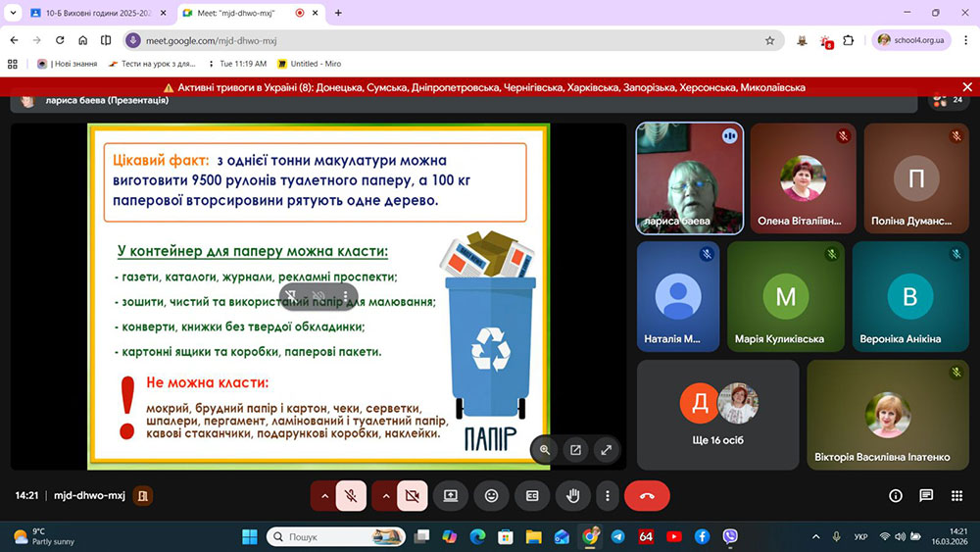Click the red leave call button
Image resolution: width=980 pixels, height=552 pixels.
pos(647,496)
